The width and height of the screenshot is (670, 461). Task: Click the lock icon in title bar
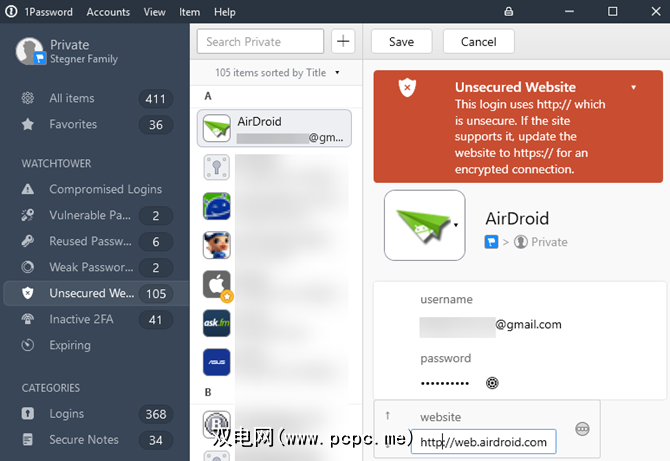coord(508,12)
